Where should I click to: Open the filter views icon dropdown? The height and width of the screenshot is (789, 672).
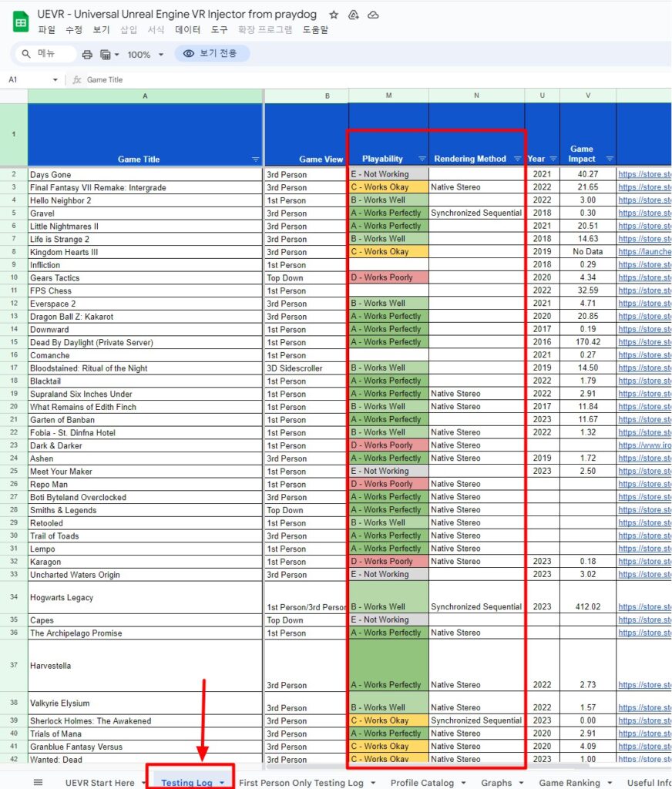pos(109,55)
